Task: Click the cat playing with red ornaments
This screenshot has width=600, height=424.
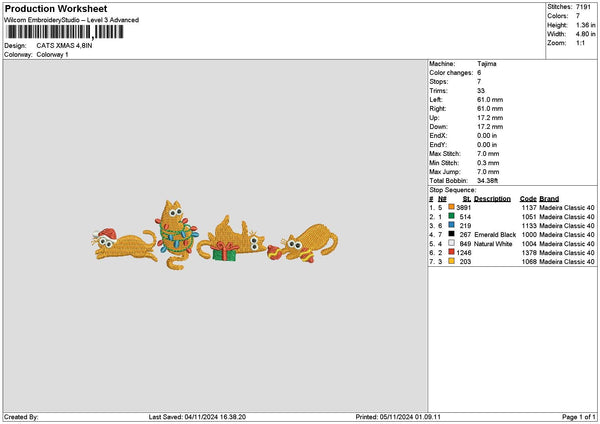Action: coord(303,243)
